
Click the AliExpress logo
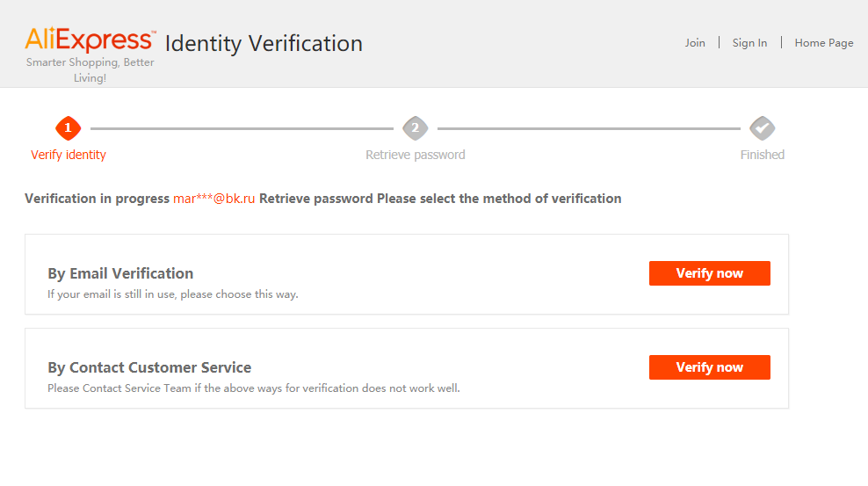[x=90, y=40]
